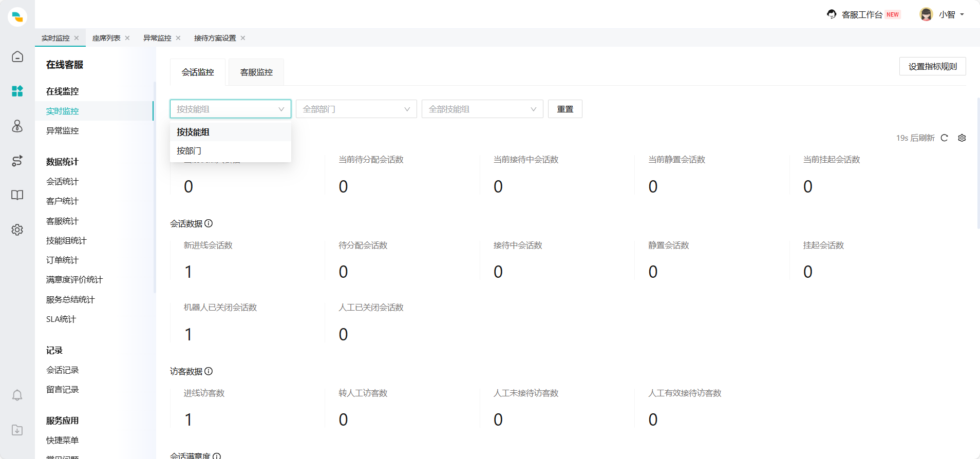Close the 座席列表 tab
The image size is (980, 459).
tap(127, 38)
